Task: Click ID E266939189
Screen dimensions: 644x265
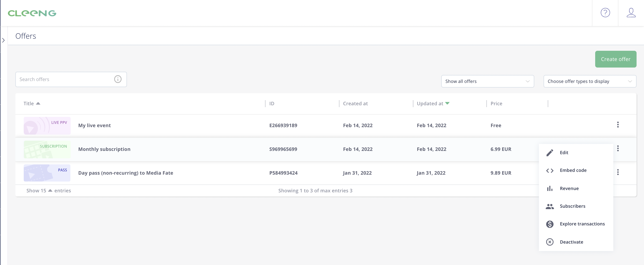Action: point(283,126)
